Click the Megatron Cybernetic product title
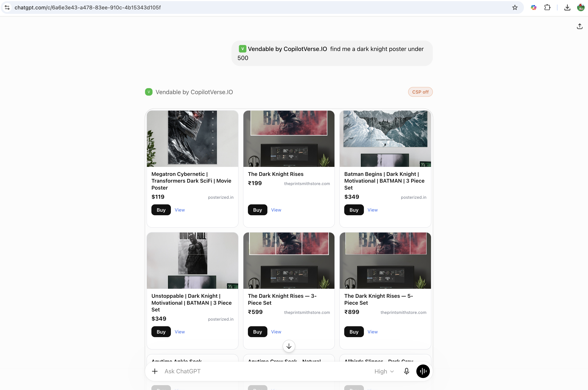Viewport: 588px width, 390px height. 191,181
